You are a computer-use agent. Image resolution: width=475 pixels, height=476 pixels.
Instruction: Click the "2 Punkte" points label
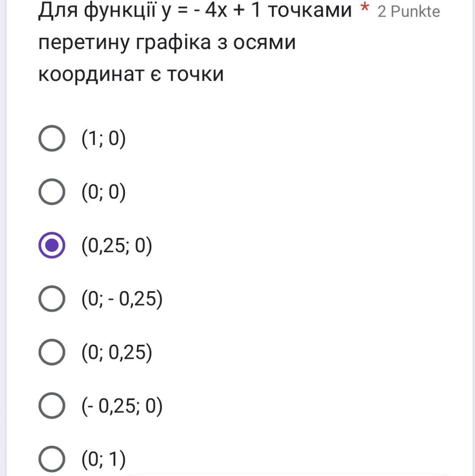point(409,12)
